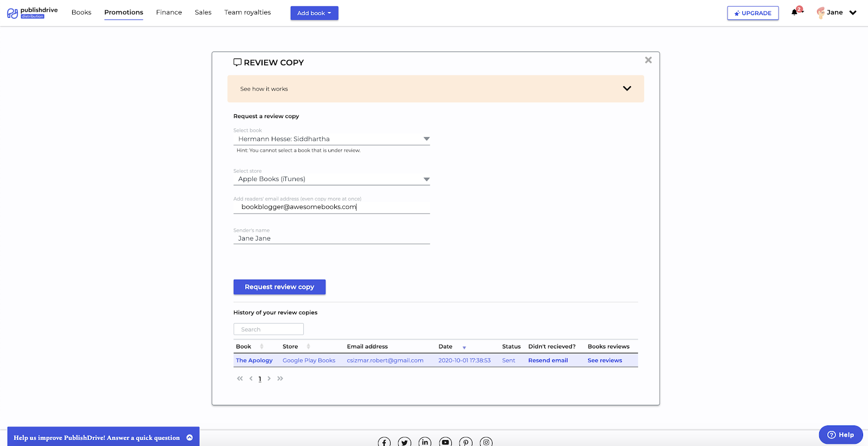This screenshot has width=868, height=446.
Task: Open the PublishDrive logo home link
Action: click(33, 12)
